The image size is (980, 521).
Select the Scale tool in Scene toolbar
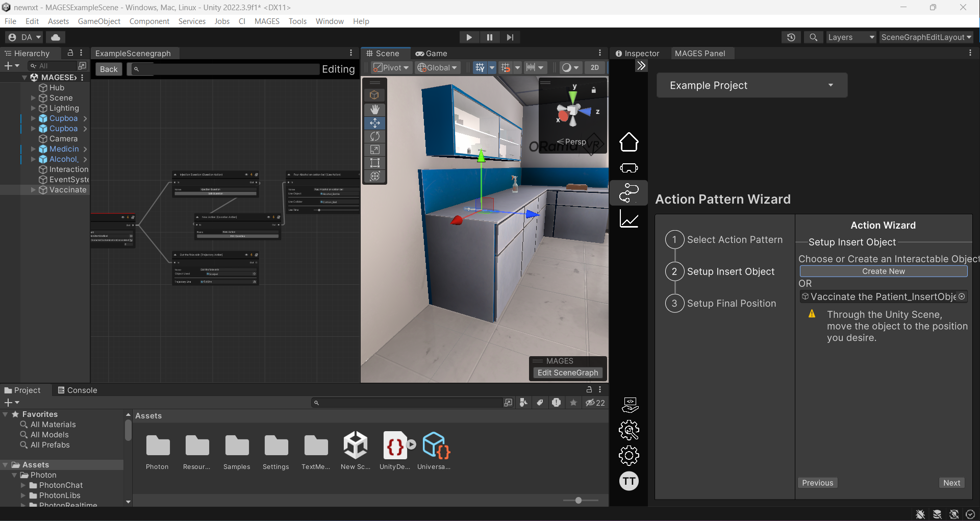point(375,150)
